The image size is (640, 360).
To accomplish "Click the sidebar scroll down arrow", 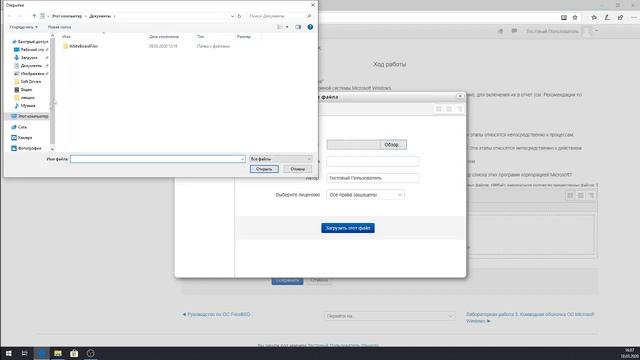I will [x=52, y=149].
